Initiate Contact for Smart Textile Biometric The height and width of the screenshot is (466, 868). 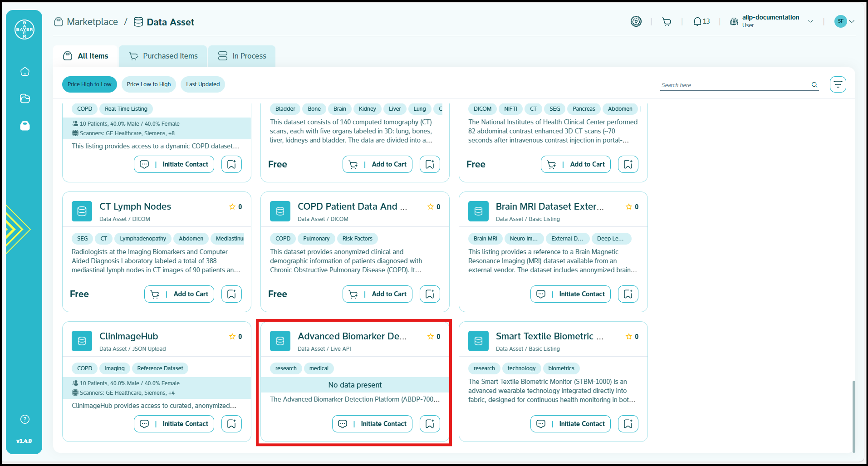click(x=570, y=424)
